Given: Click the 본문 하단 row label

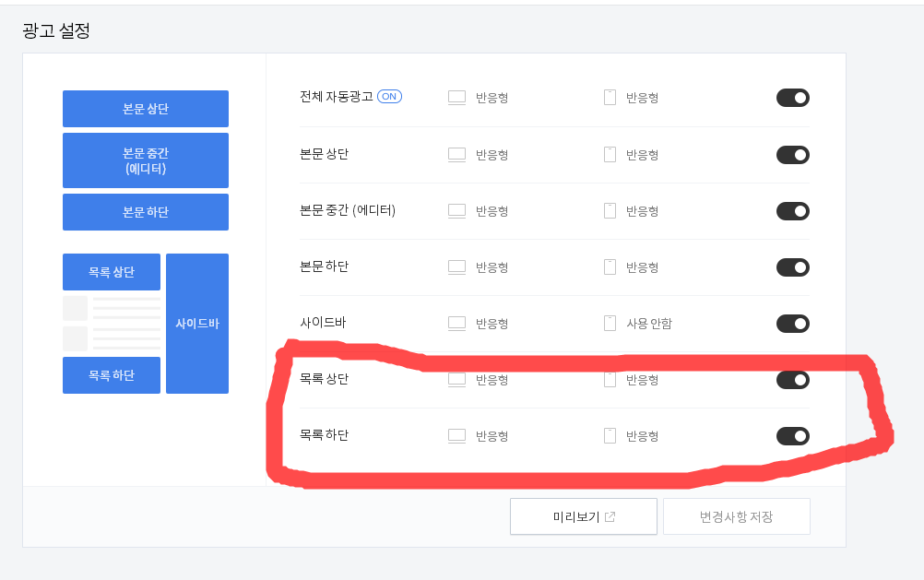Looking at the screenshot, I should tap(324, 266).
